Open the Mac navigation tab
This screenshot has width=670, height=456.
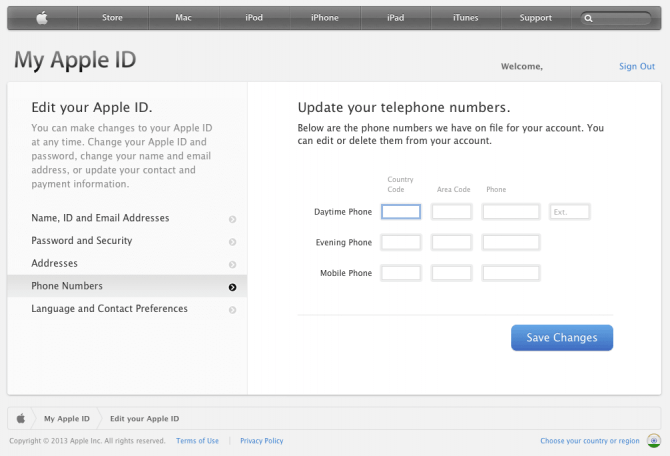(x=183, y=18)
